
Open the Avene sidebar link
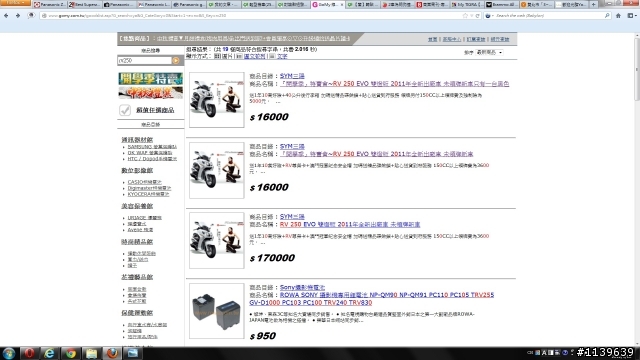[x=140, y=230]
